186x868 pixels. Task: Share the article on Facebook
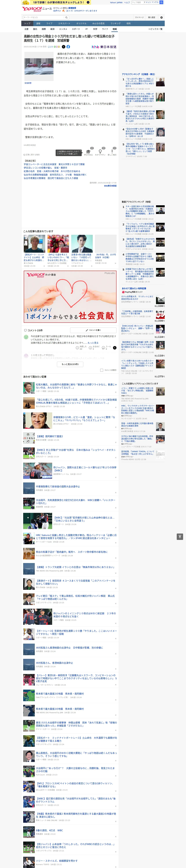tap(68, 47)
